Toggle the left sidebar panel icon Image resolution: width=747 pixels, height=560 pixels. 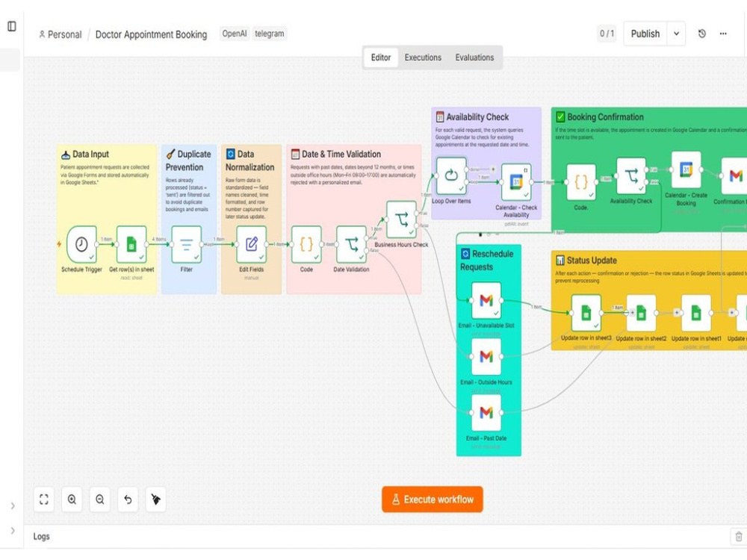click(x=12, y=26)
